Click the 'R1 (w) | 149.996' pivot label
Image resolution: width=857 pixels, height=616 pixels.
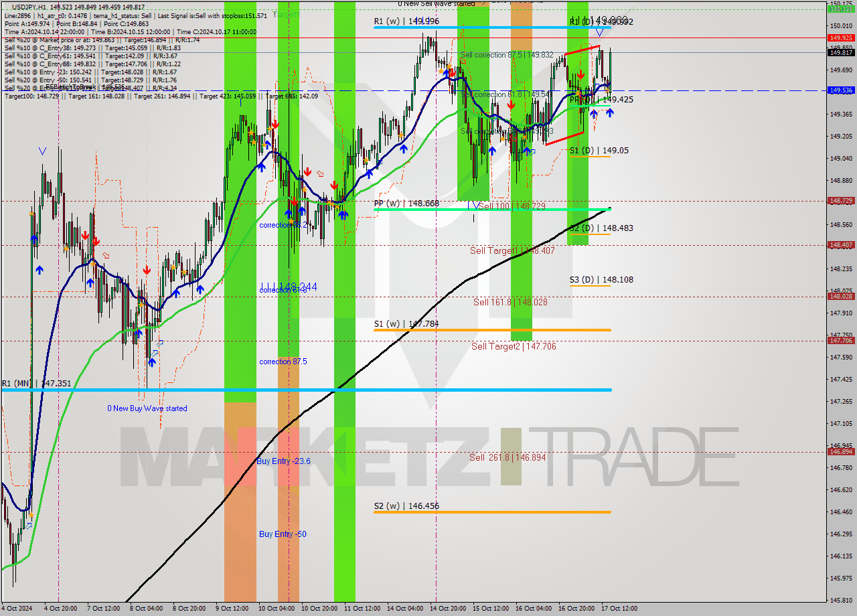point(406,21)
